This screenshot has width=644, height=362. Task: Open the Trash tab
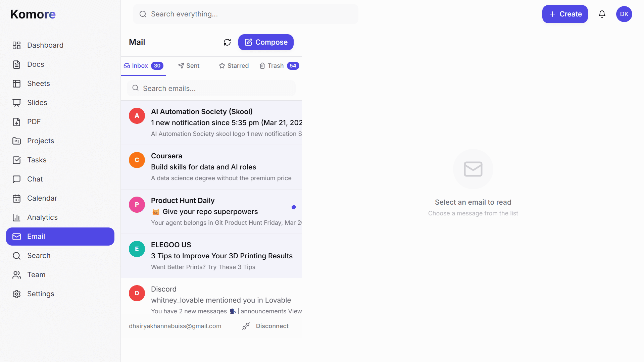(276, 65)
